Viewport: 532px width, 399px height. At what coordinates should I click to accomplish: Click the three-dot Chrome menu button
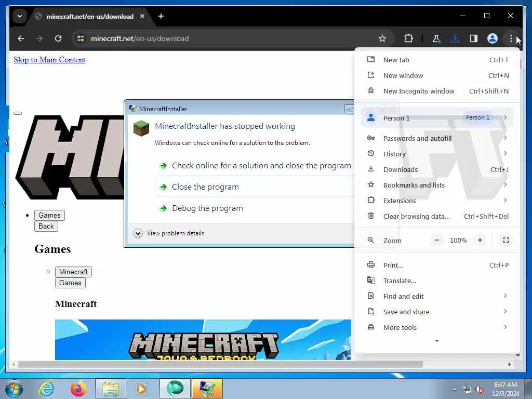pyautogui.click(x=511, y=38)
